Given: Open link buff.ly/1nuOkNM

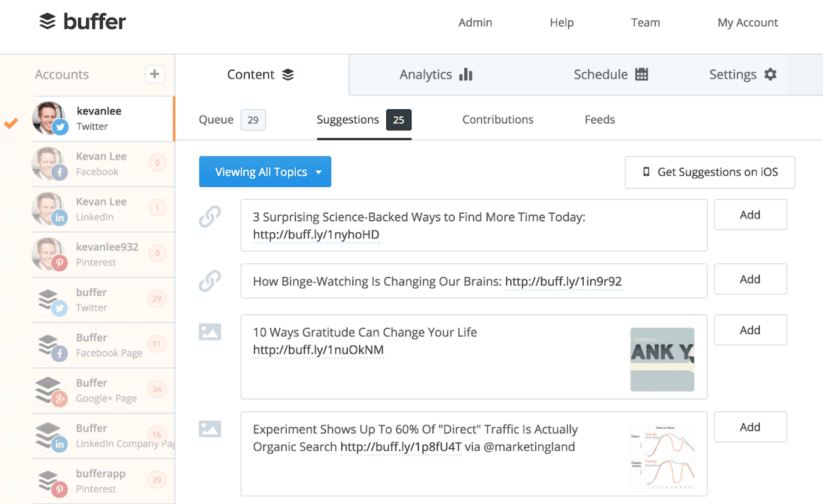Looking at the screenshot, I should point(318,350).
